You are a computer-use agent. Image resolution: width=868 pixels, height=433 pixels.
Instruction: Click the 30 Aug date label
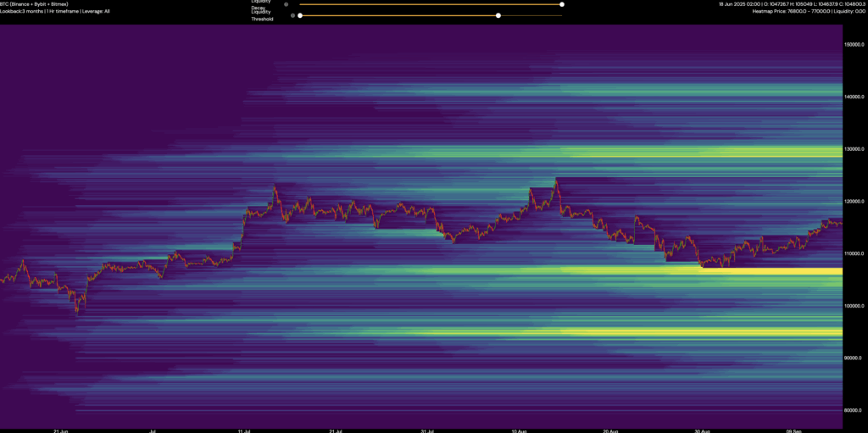pyautogui.click(x=703, y=430)
